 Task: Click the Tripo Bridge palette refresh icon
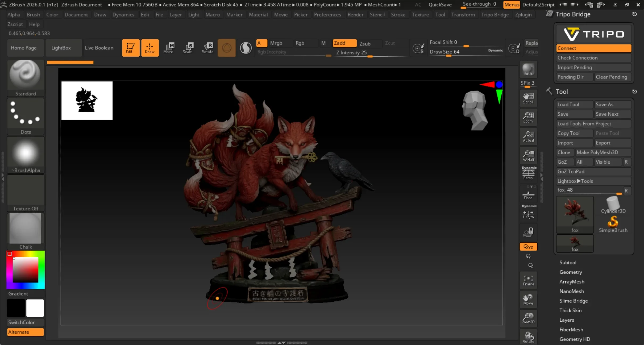634,14
